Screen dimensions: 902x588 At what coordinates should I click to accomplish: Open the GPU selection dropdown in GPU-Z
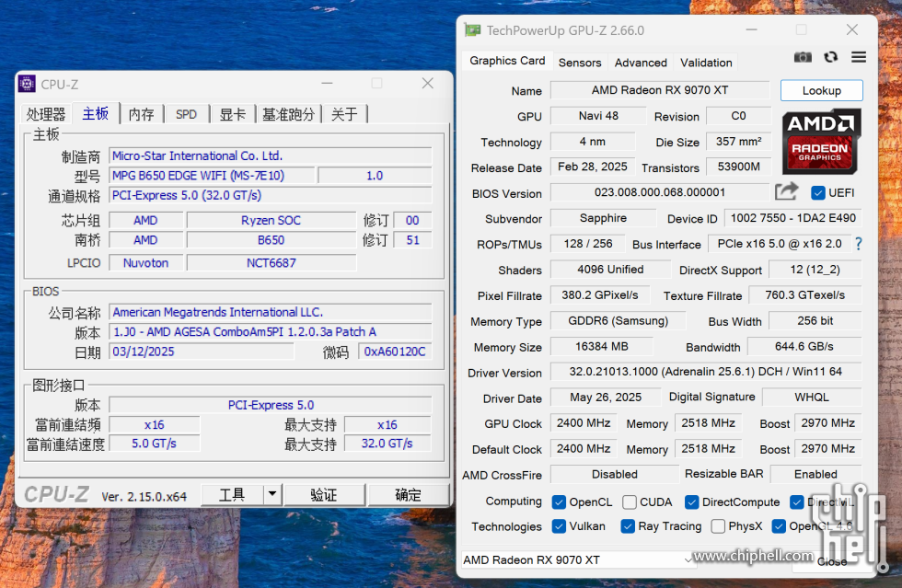point(578,559)
